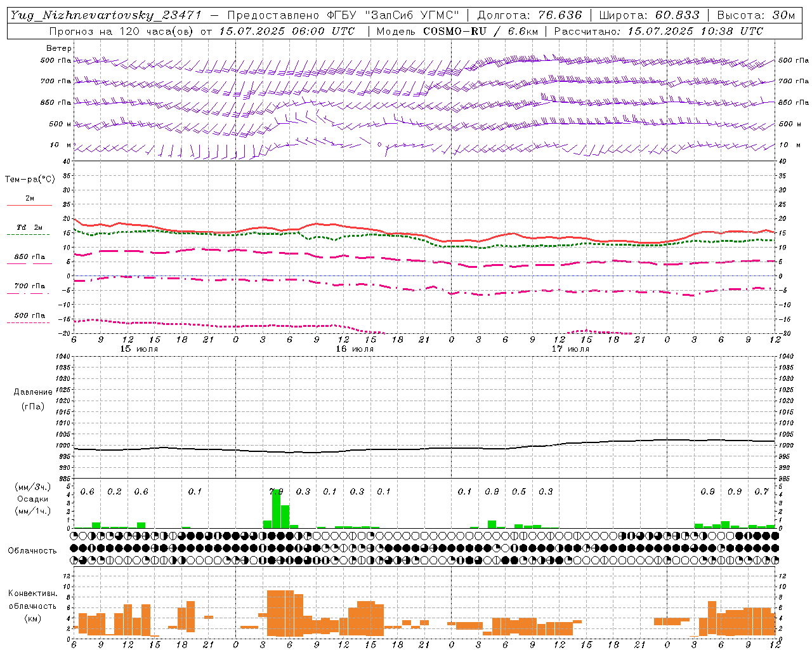Click the station title Yug_Nizhnevartovsky_23471

coord(105,15)
